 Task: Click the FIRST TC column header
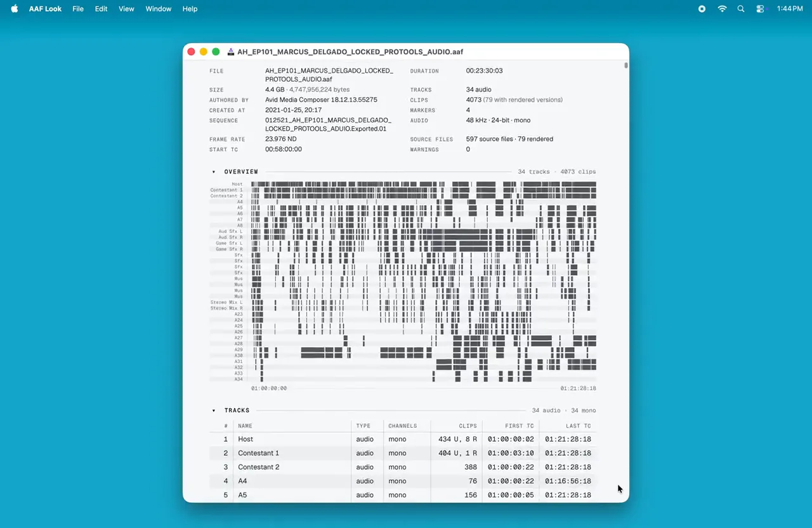pyautogui.click(x=520, y=426)
